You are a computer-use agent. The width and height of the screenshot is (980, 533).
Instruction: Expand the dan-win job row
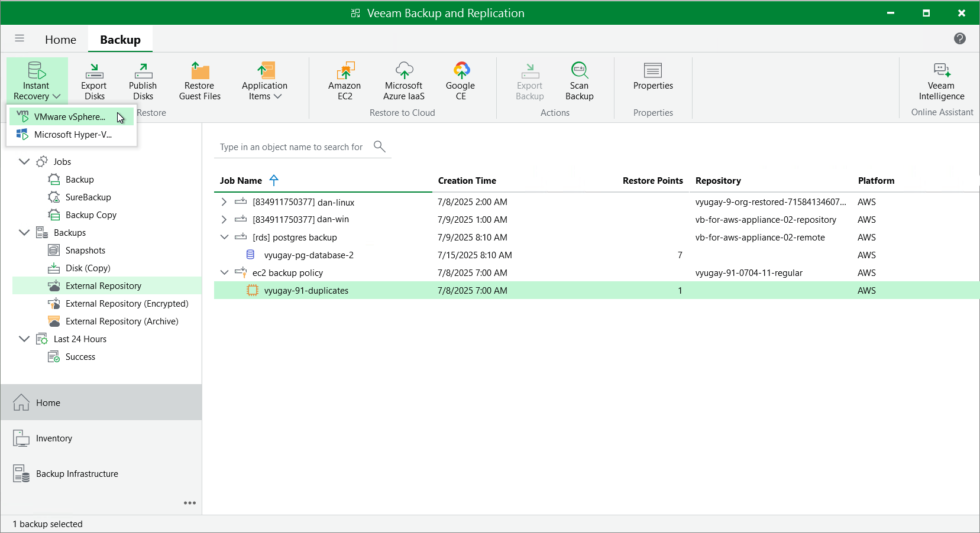[224, 220]
